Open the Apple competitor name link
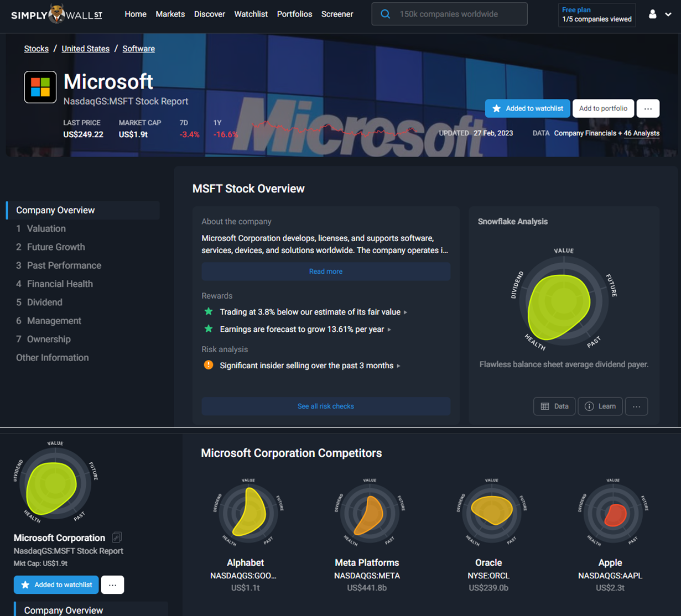The image size is (681, 616). [610, 562]
